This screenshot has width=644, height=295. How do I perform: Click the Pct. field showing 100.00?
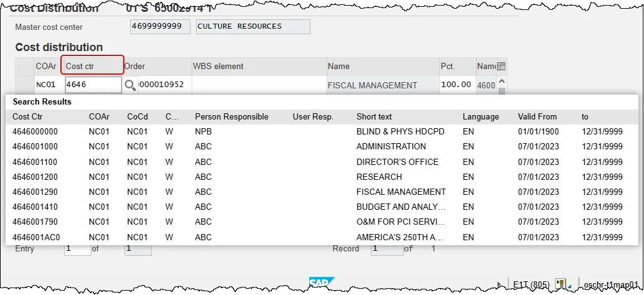[x=457, y=85]
